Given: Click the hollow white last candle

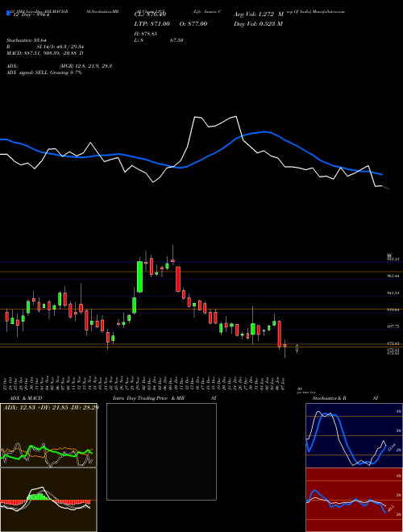Looking at the screenshot, I should pyautogui.click(x=297, y=348).
